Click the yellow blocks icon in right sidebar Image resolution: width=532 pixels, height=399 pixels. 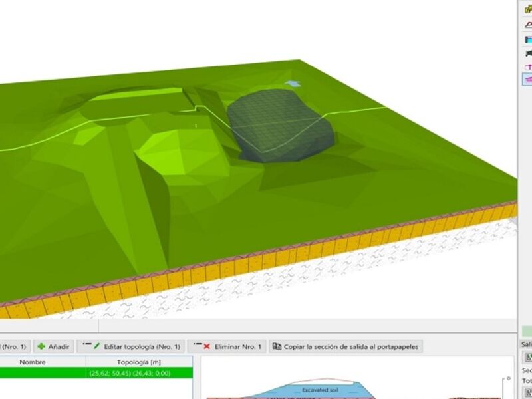528,9
